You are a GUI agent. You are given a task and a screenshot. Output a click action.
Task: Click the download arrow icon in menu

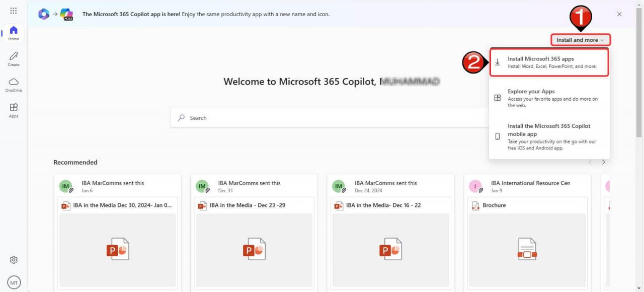(498, 62)
